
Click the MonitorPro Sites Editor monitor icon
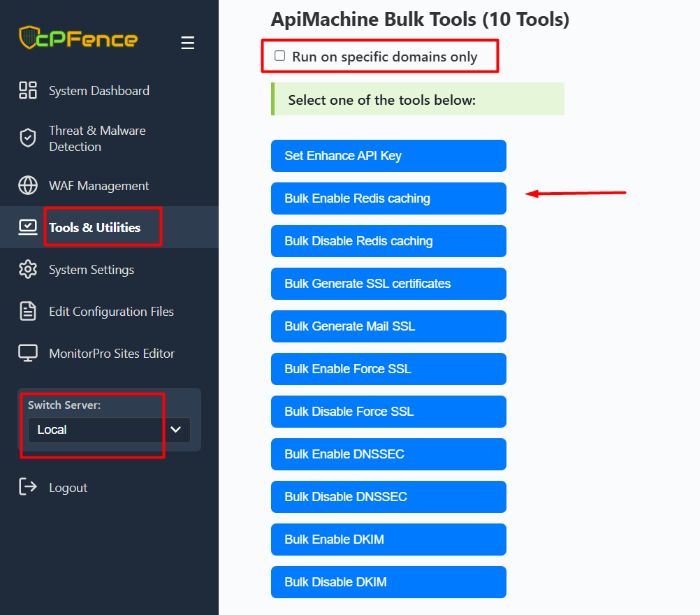(28, 353)
